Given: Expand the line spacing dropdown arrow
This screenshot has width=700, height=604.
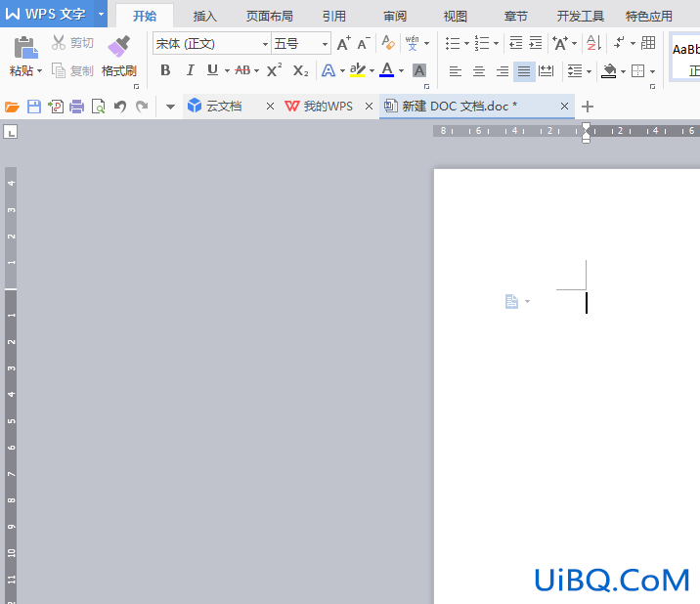Looking at the screenshot, I should 590,71.
